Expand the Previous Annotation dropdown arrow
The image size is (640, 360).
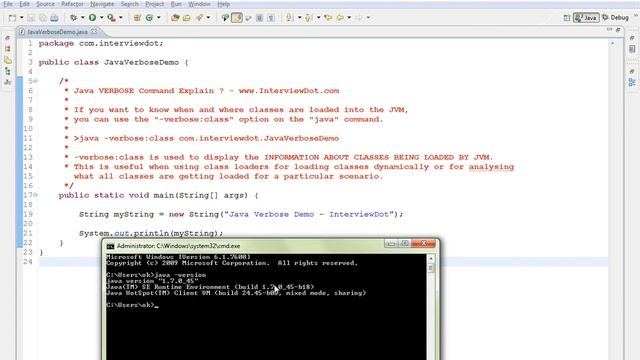point(318,18)
